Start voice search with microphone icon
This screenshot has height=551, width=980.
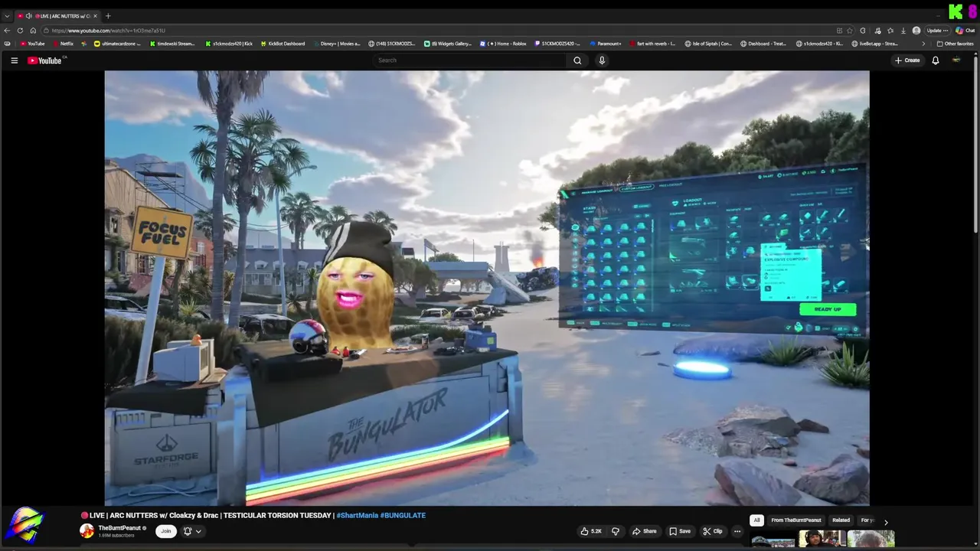pyautogui.click(x=602, y=60)
